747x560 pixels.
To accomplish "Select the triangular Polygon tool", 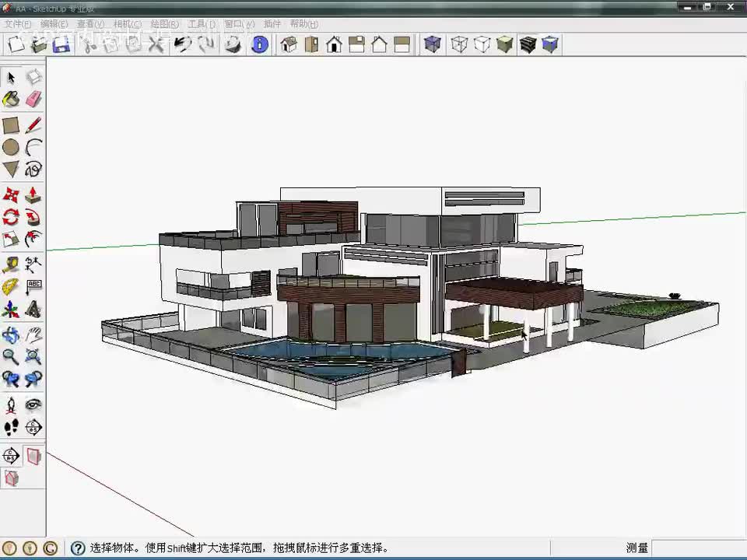I will point(11,169).
